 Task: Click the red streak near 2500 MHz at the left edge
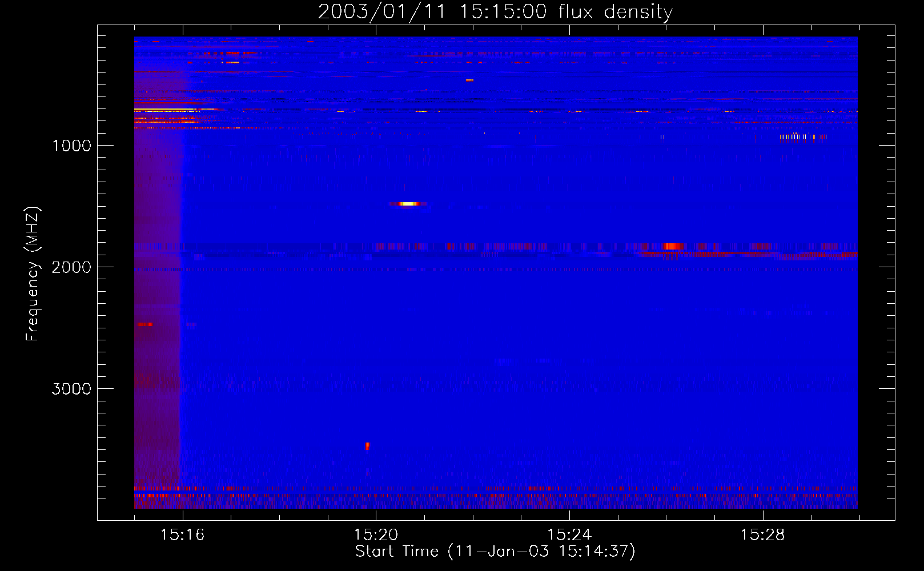pos(145,324)
